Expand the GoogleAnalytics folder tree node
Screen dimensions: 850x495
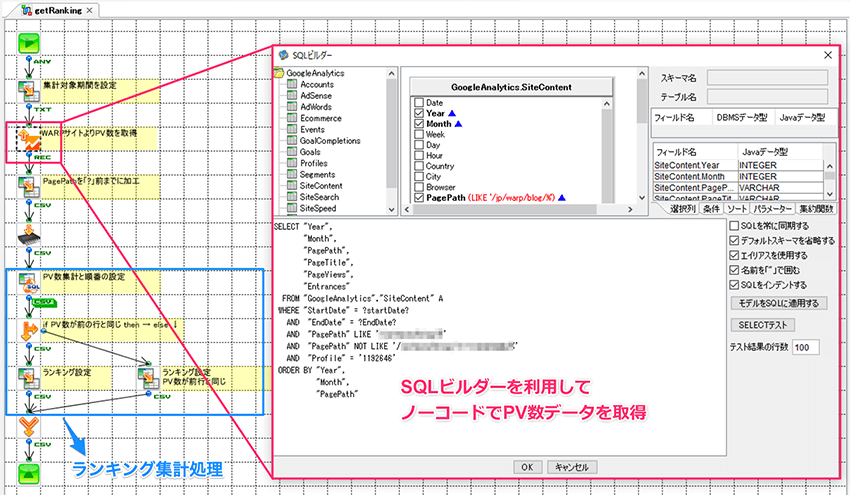point(279,73)
